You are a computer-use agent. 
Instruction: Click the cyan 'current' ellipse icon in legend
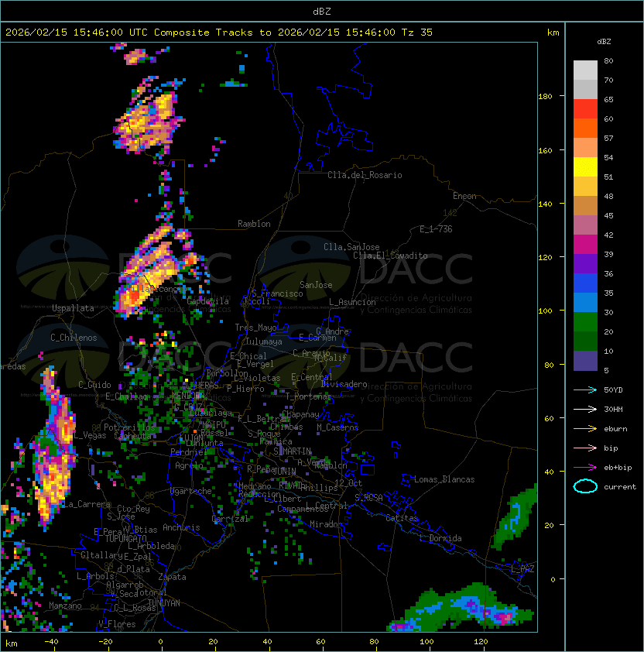tap(585, 486)
